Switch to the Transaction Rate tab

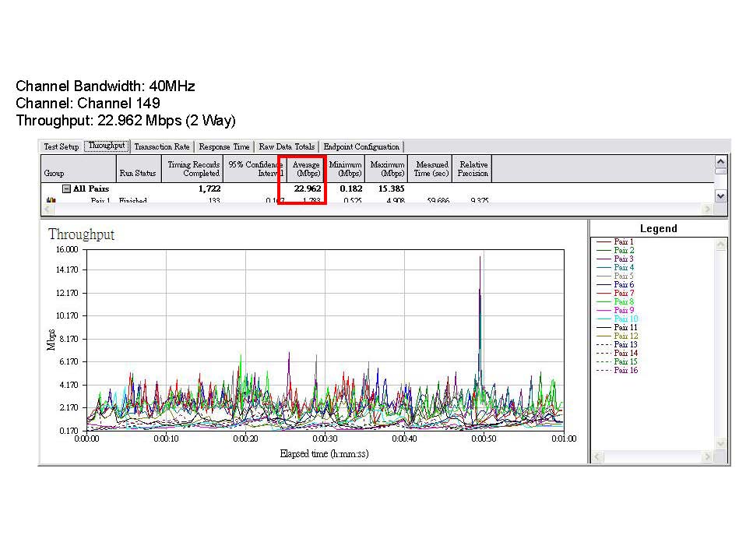(162, 146)
